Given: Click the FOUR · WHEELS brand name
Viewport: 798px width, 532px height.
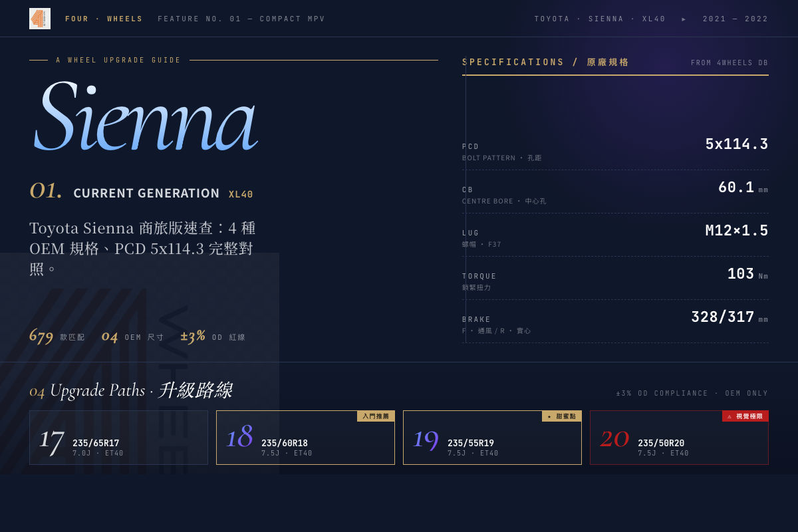Looking at the screenshot, I should pyautogui.click(x=104, y=19).
